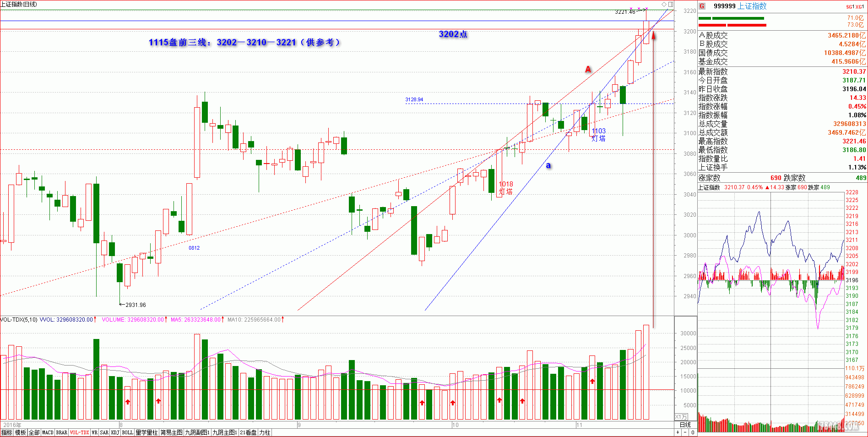Click the 上证指数(日线) chart title

pyautogui.click(x=19, y=4)
